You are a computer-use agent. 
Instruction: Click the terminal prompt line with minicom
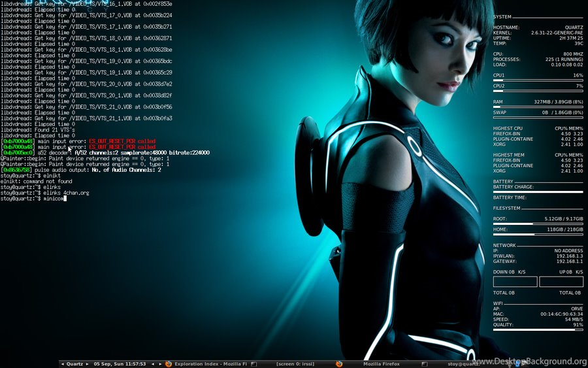33,199
